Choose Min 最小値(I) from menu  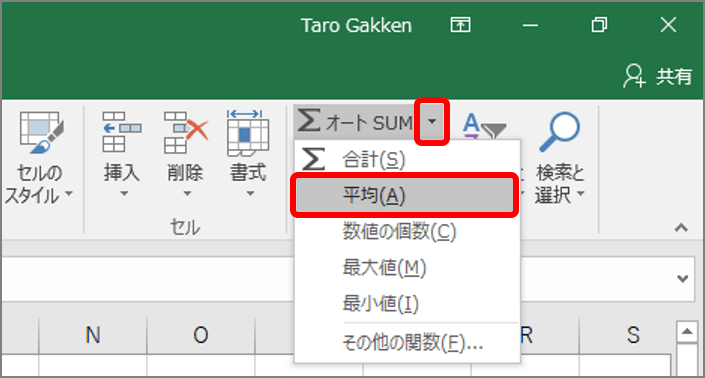[x=407, y=304]
